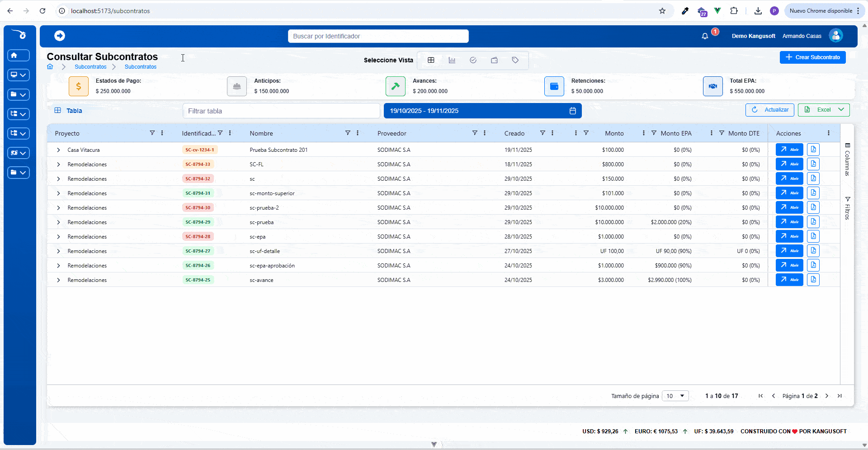Click the Actualizar button
868x450 pixels.
770,110
